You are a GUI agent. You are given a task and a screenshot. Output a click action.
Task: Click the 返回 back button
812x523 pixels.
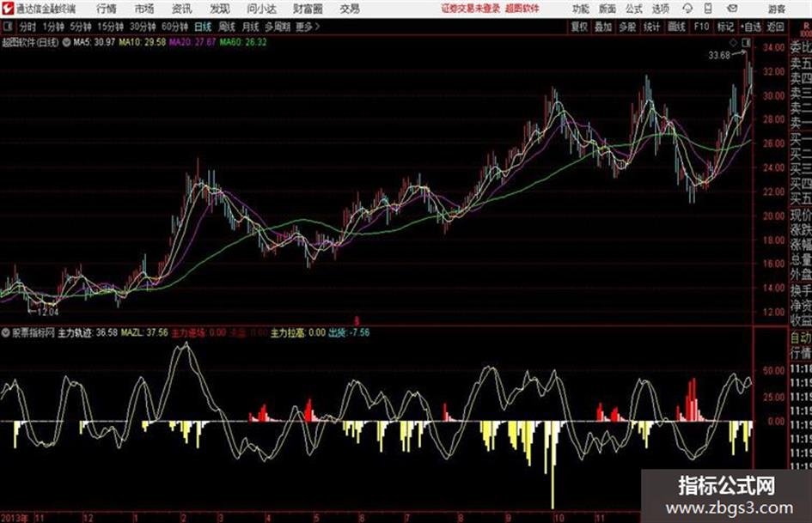[776, 27]
